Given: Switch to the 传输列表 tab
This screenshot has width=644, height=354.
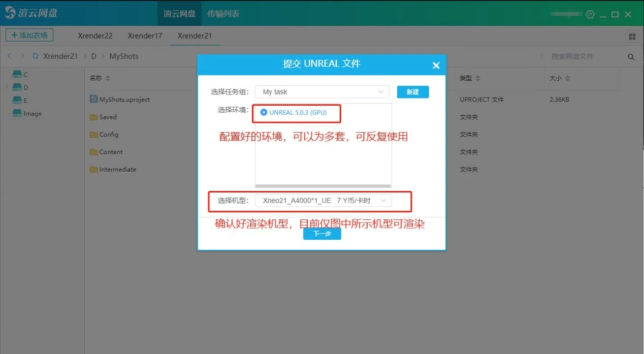Looking at the screenshot, I should (223, 14).
